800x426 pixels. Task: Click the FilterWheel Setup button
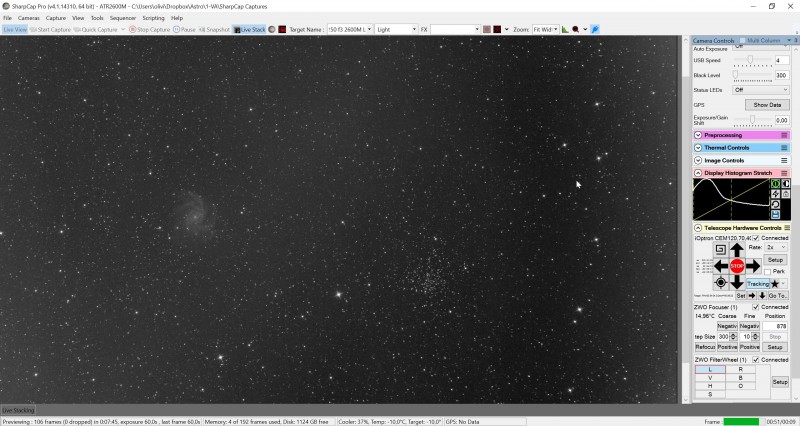[x=780, y=382]
